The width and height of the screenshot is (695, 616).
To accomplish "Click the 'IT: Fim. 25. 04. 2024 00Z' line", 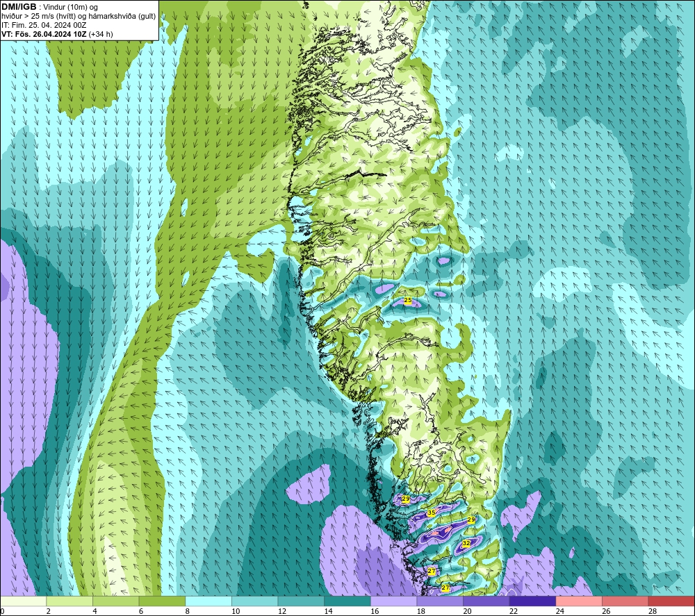I will tap(44, 25).
